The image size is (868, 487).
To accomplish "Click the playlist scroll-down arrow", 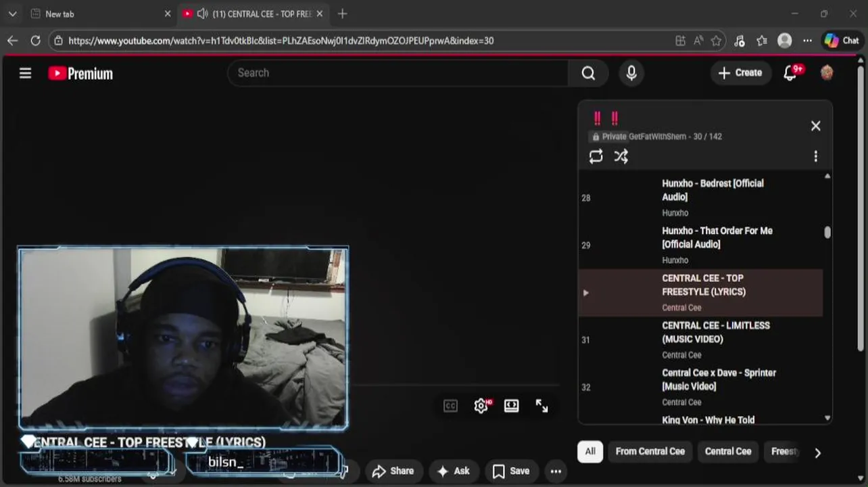I will click(x=827, y=419).
